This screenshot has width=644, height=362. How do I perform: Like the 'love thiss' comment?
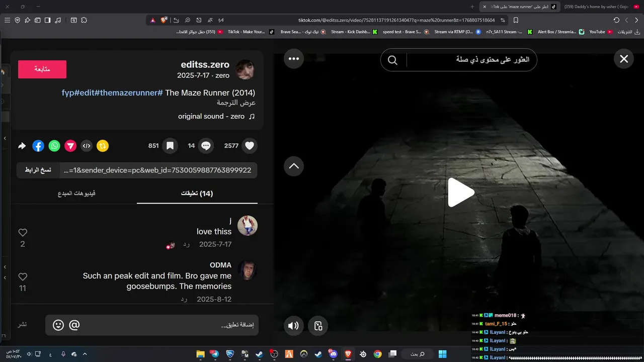tap(23, 233)
